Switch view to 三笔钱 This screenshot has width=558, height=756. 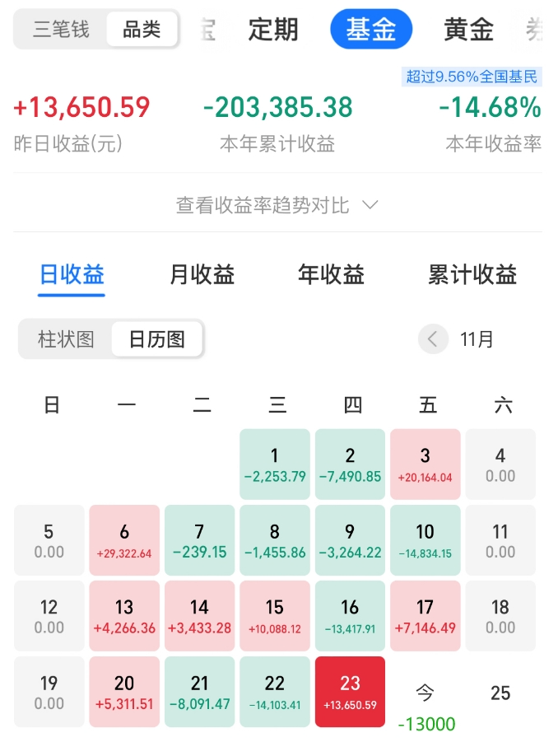coord(61,30)
